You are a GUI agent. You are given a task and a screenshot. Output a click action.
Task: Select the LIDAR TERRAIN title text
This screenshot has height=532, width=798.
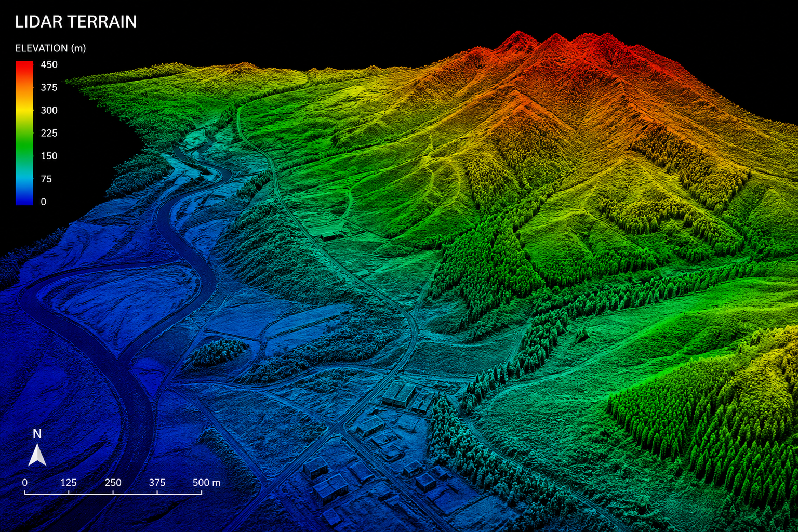(x=76, y=22)
